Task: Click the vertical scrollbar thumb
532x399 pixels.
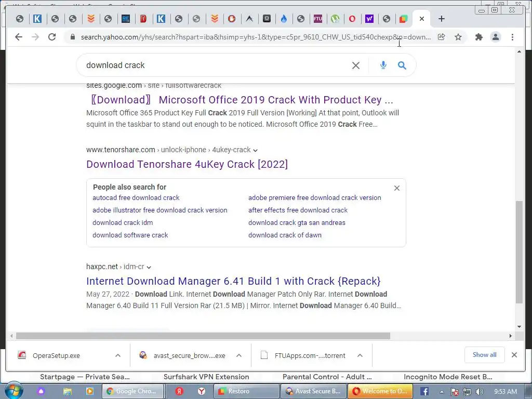Action: [x=519, y=252]
